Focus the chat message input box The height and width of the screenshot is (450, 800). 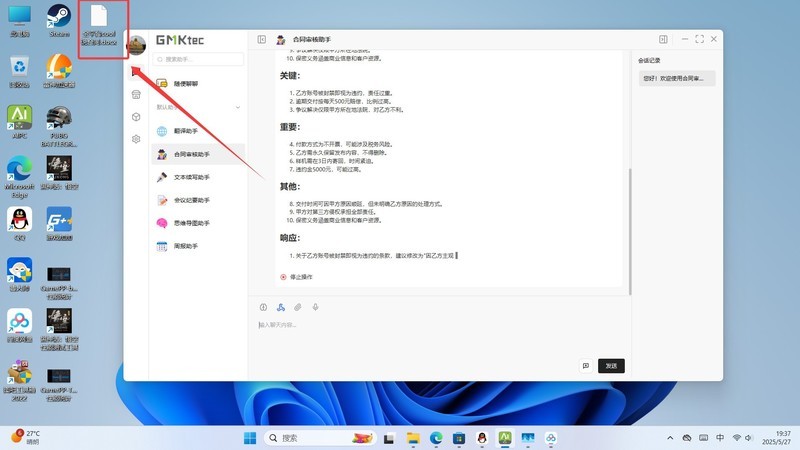click(441, 337)
